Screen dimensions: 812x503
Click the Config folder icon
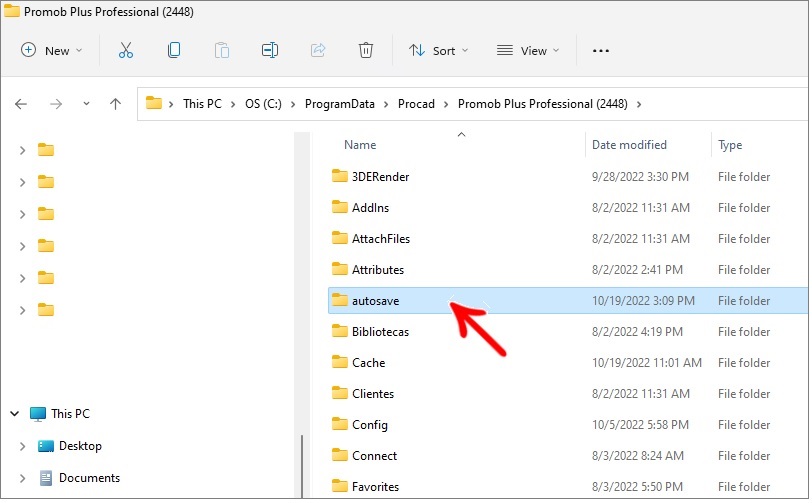pyautogui.click(x=340, y=424)
